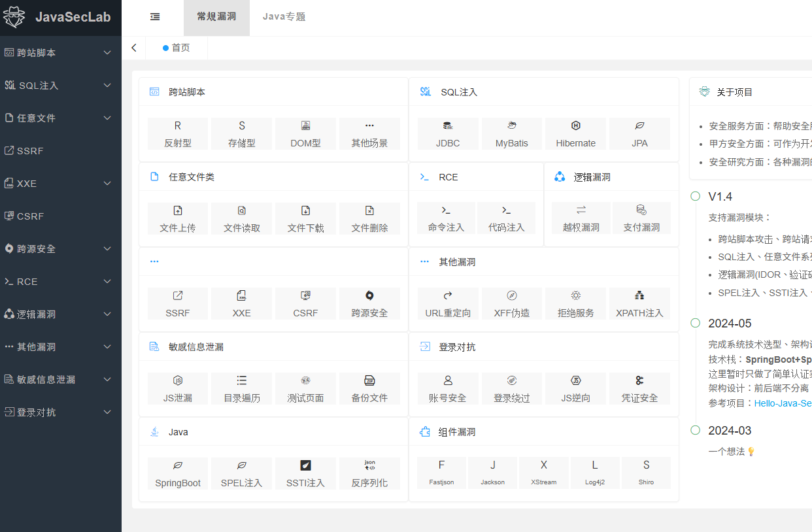Viewport: 812px width, 532px height.
Task: Open the 文件读取 tile
Action: (242, 219)
